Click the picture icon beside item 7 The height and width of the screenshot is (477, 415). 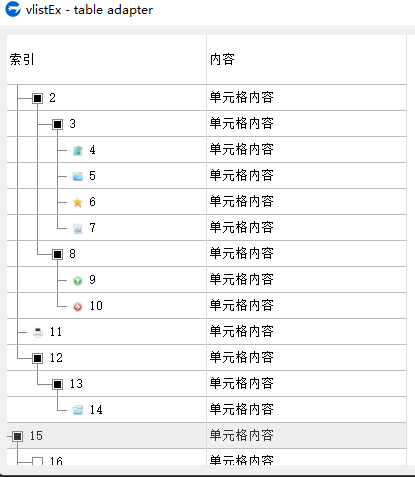[78, 228]
